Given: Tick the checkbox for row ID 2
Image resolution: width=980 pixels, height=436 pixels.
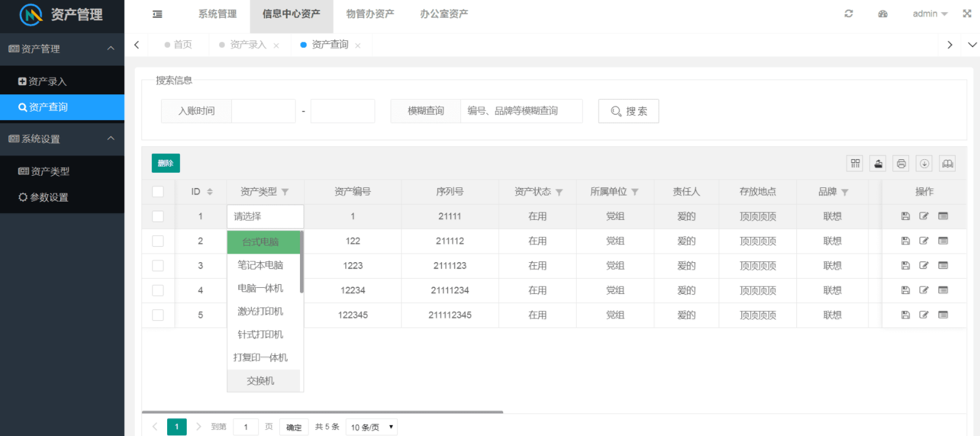Looking at the screenshot, I should 158,241.
